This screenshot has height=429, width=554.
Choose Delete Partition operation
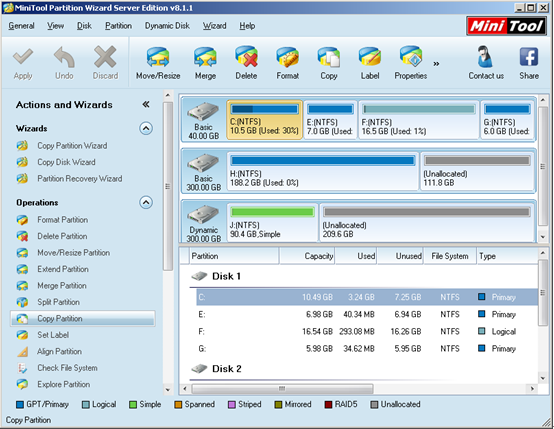pos(62,236)
